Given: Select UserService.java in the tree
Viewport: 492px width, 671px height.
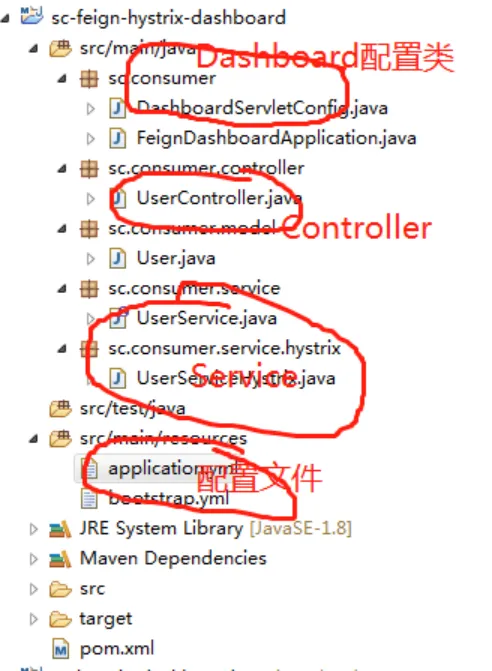Looking at the screenshot, I should (x=207, y=319).
